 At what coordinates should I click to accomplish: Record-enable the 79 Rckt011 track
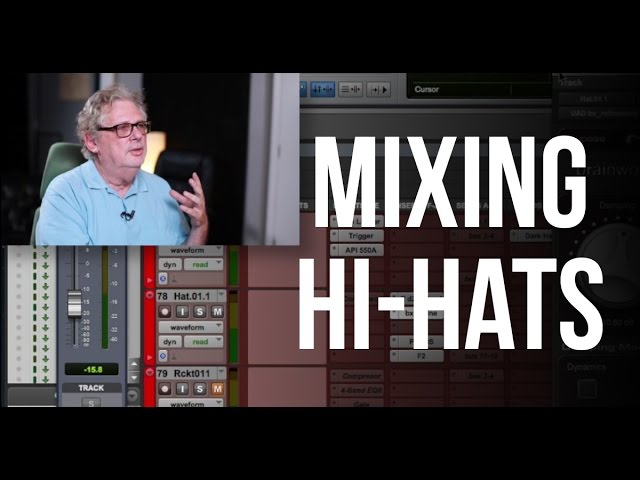(165, 389)
